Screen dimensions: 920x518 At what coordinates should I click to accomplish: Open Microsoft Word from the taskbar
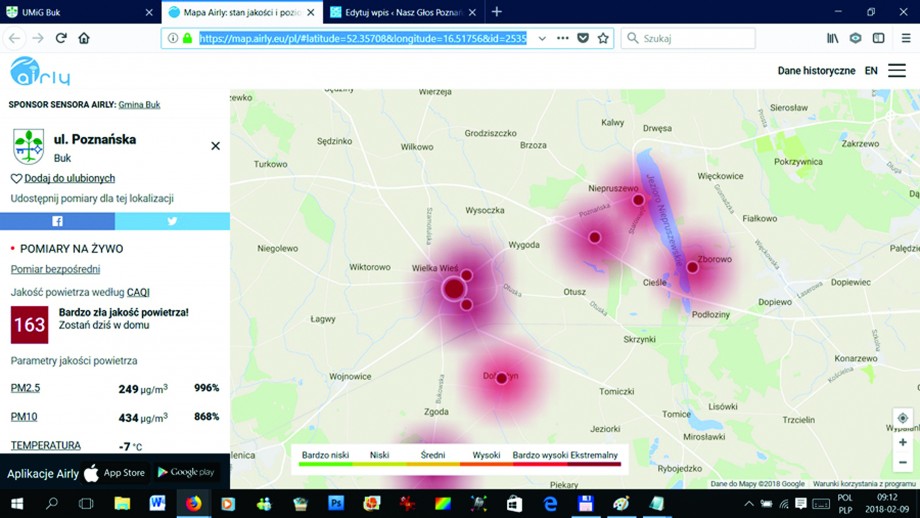(157, 503)
